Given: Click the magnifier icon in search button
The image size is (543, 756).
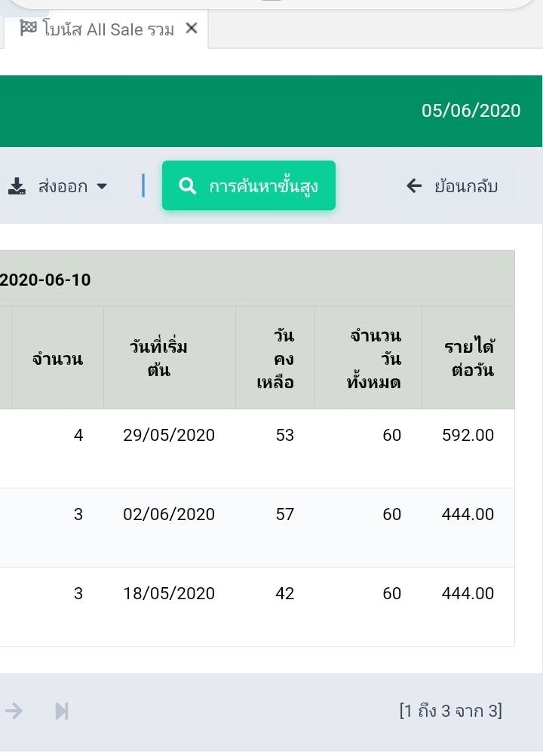Looking at the screenshot, I should (x=187, y=185).
